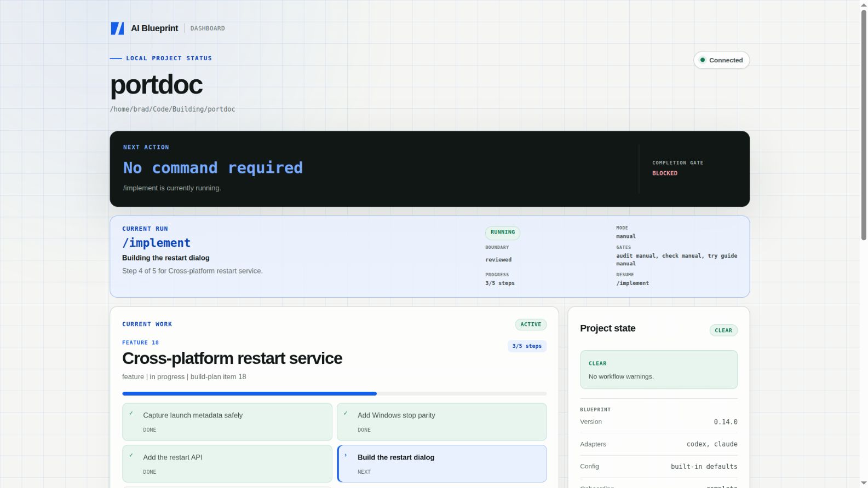Click the No command required heading

(x=213, y=168)
